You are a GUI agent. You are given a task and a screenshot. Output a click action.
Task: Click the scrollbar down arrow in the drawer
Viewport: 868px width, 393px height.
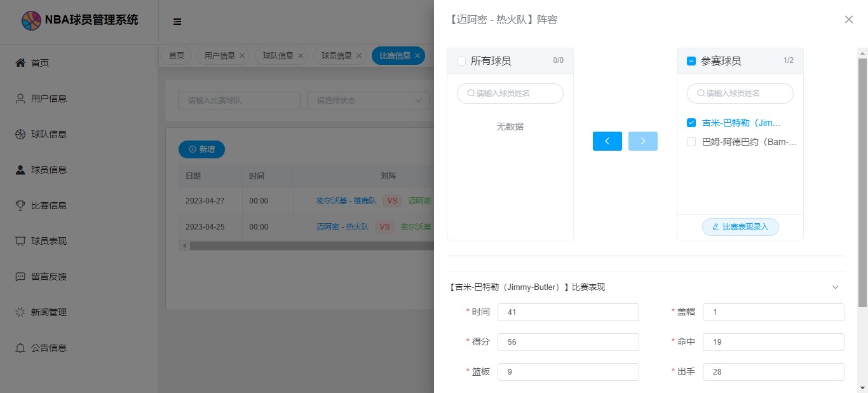tap(862, 387)
